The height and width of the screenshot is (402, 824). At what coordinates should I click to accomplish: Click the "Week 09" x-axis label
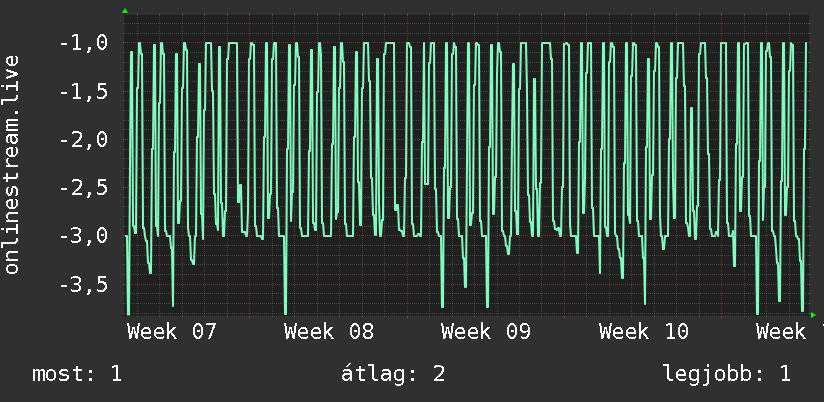pyautogui.click(x=486, y=332)
